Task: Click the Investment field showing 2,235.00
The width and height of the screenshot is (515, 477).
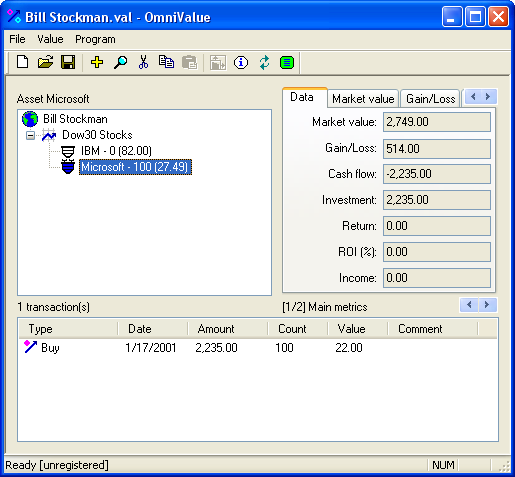Action: 437,200
